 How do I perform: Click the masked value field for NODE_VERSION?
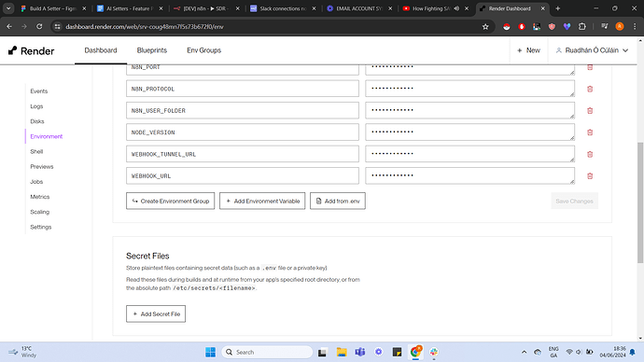point(469,132)
